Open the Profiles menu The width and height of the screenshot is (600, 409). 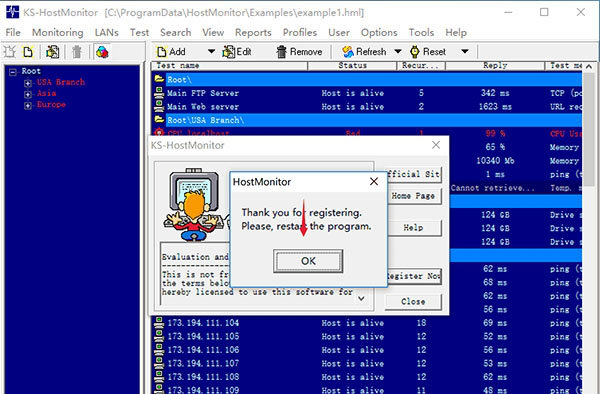(300, 33)
